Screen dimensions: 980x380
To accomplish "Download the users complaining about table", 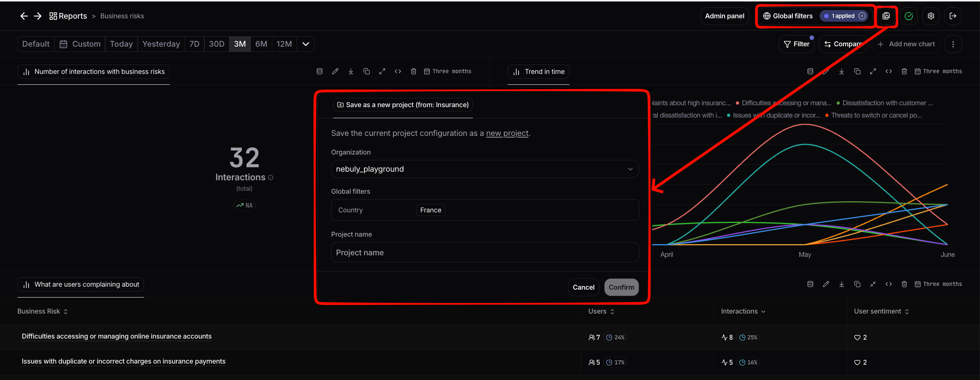I will pyautogui.click(x=841, y=284).
